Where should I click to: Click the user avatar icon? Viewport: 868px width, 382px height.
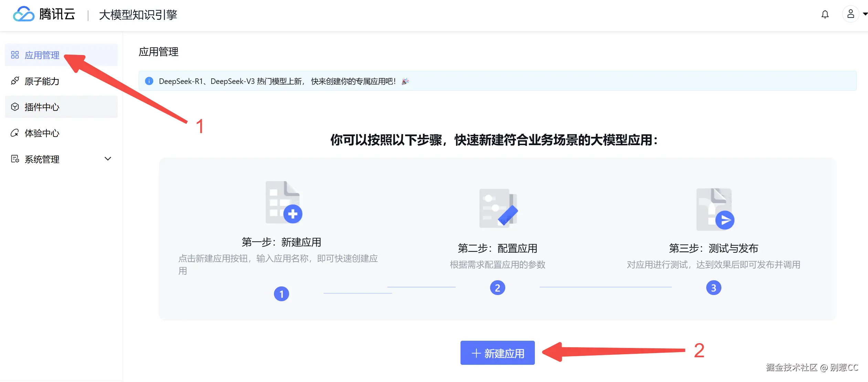850,14
